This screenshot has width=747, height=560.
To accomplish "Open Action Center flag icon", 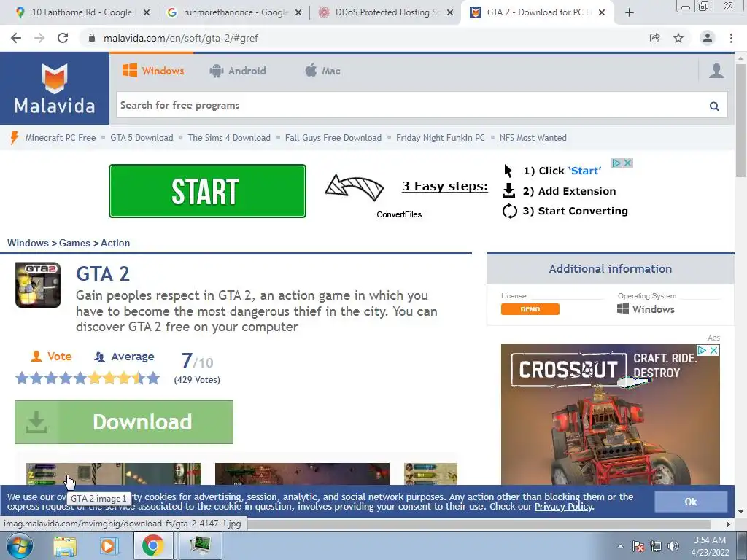I will pyautogui.click(x=638, y=546).
